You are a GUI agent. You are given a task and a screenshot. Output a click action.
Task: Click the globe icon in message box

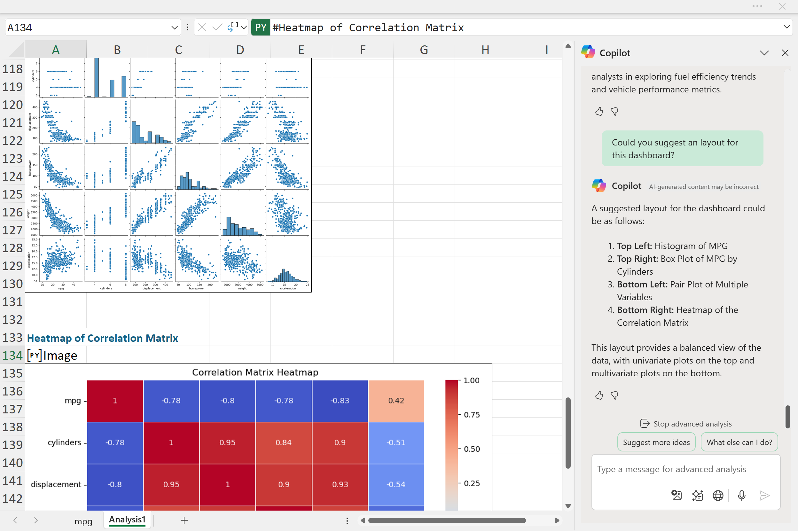click(x=717, y=496)
